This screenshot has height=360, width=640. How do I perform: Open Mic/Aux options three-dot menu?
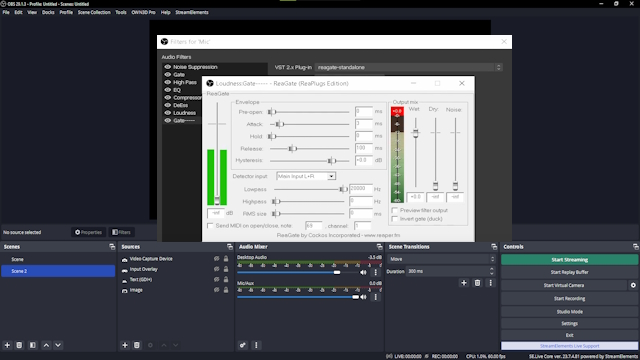coord(376,297)
